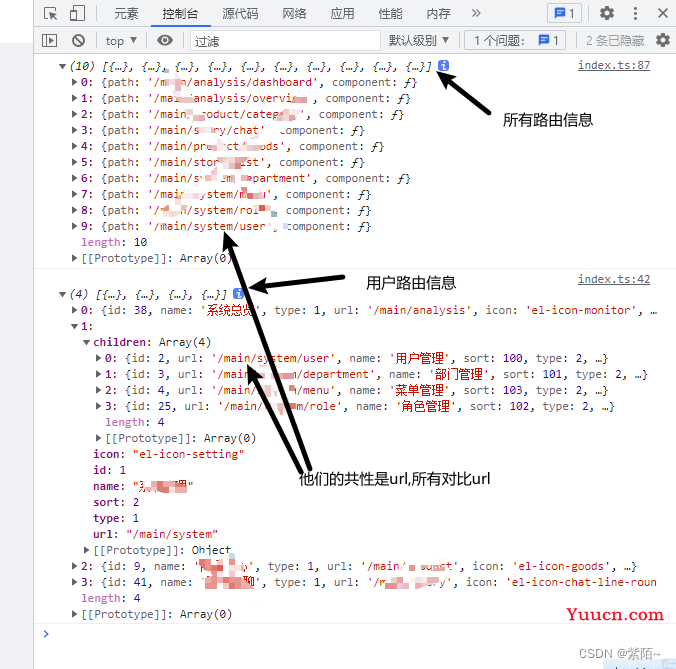Click the 过滤 filter input field
This screenshot has width=676, height=669.
point(286,41)
